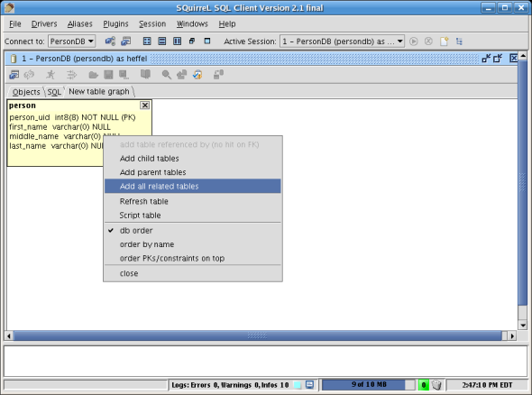Click the magnifying glass find icon
532x395 pixels.
point(166,75)
